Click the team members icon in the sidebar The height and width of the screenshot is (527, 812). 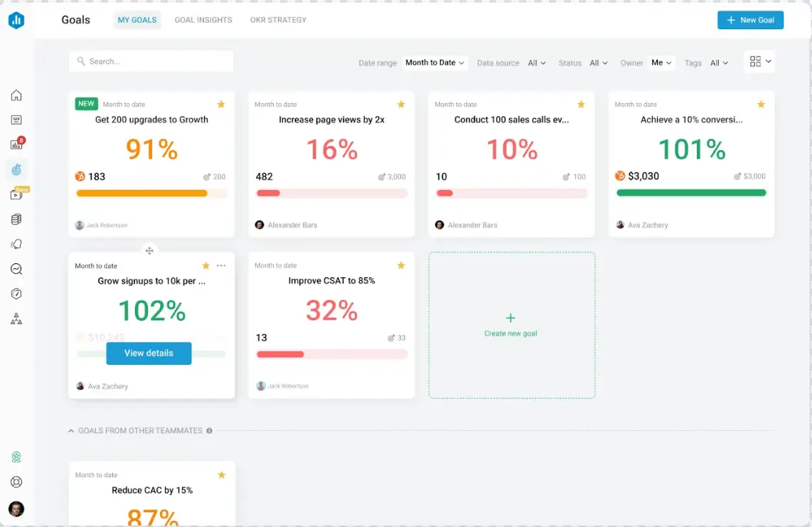coord(16,319)
